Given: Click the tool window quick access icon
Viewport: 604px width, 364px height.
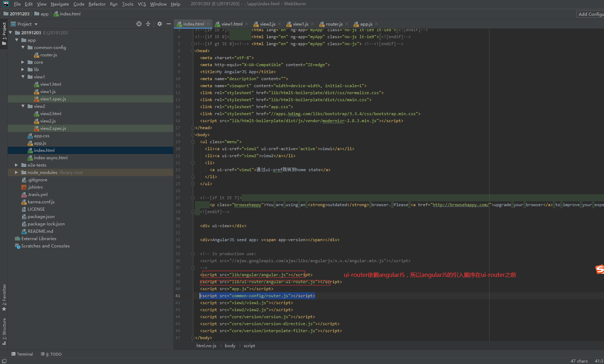Looking at the screenshot, I should click(x=4, y=361).
